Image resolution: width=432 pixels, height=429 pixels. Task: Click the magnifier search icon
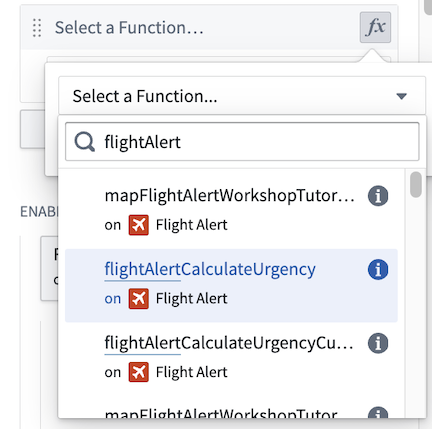coord(84,142)
